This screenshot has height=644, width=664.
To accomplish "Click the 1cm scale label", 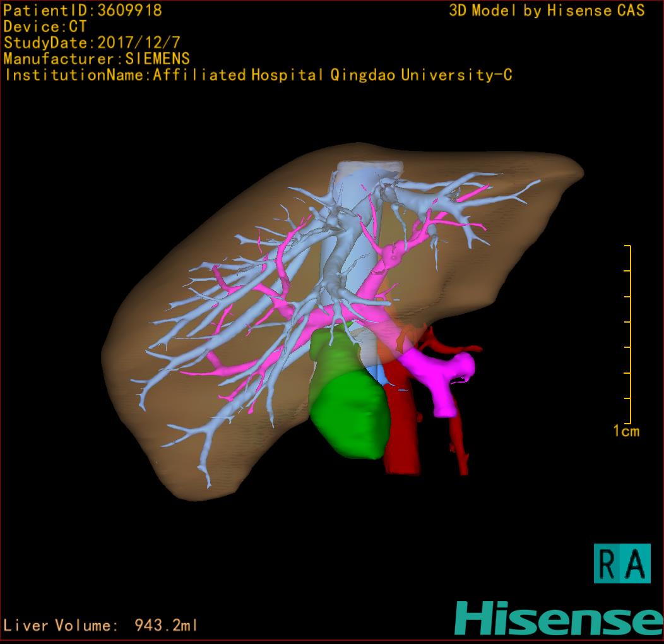I will (625, 431).
